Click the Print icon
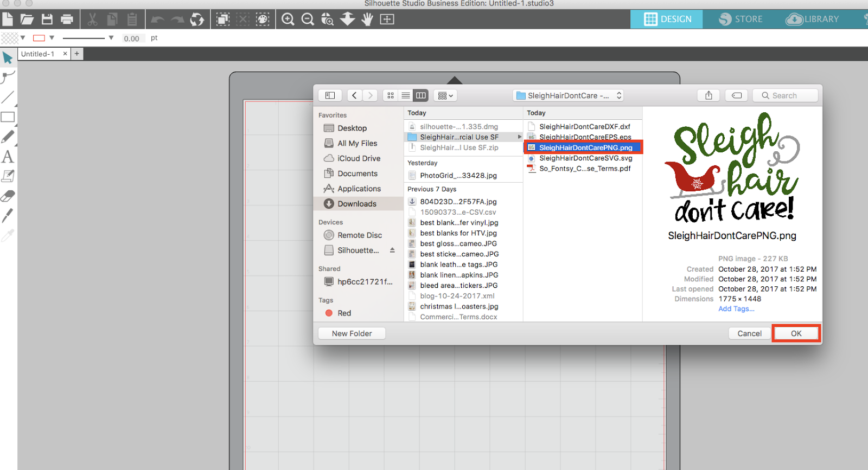This screenshot has height=470, width=868. tap(67, 20)
